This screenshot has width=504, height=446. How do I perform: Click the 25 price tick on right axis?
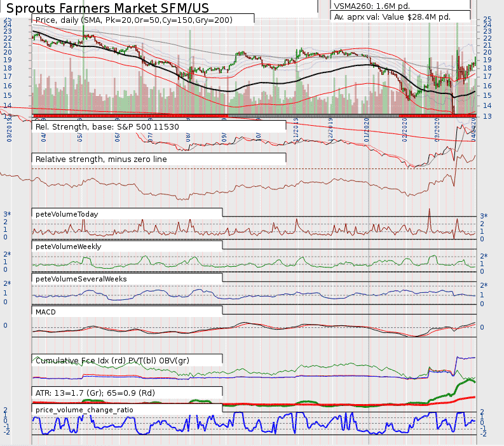click(x=487, y=19)
